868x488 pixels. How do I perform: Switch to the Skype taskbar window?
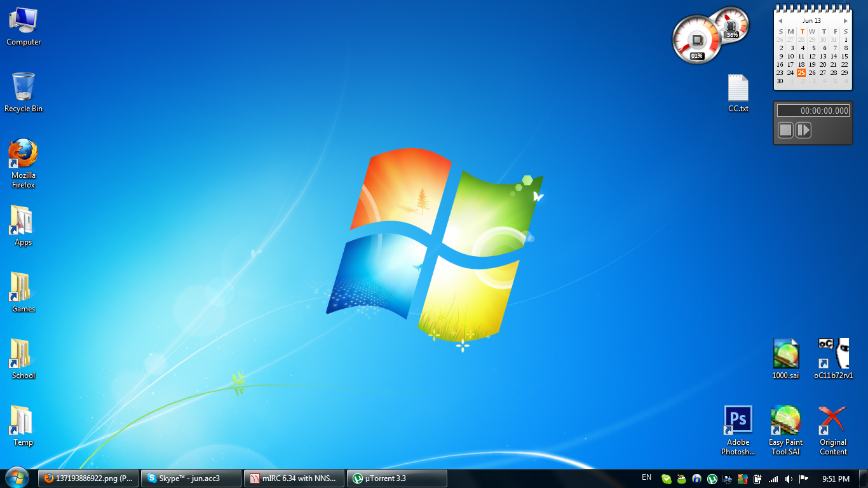click(x=191, y=478)
